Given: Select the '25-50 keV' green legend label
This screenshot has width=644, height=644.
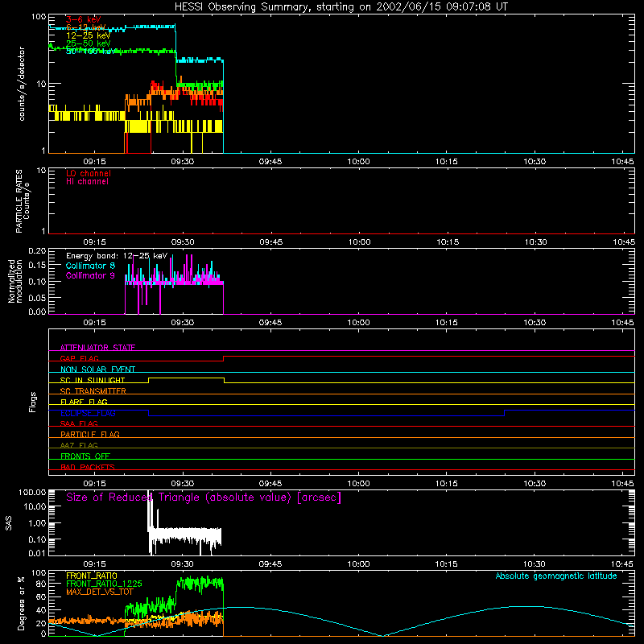Looking at the screenshot, I should tap(88, 43).
